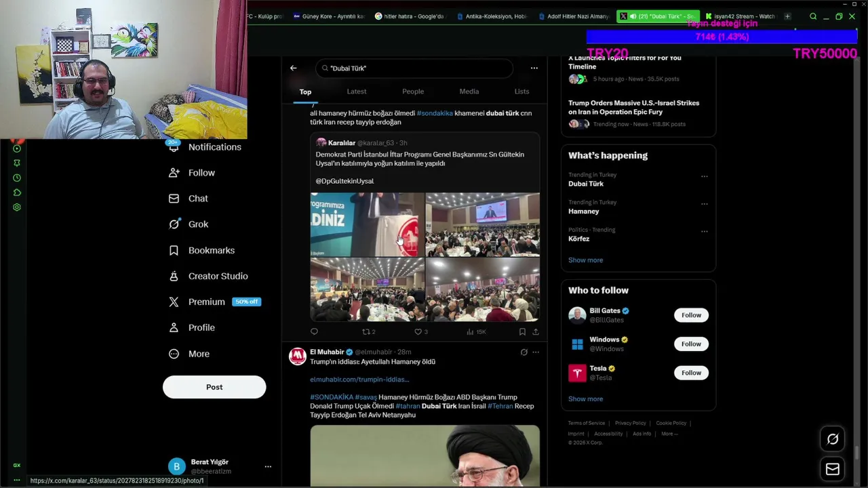Open Körfez trend options menu

[704, 231]
